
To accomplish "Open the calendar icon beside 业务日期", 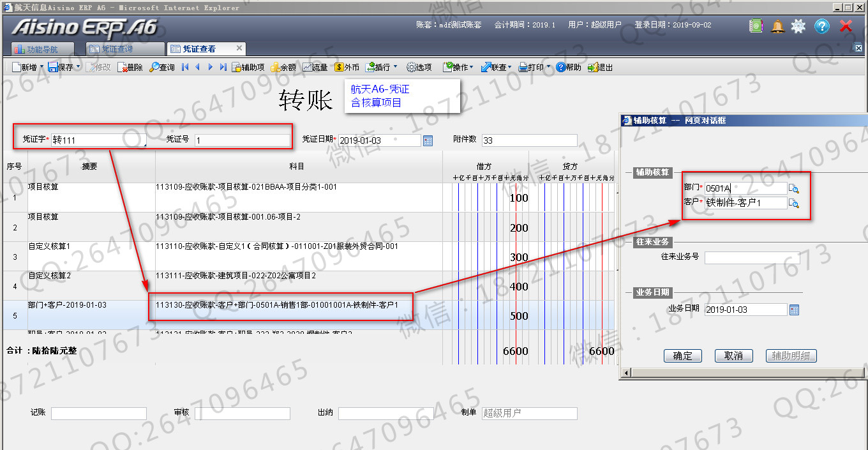I will coord(794,310).
